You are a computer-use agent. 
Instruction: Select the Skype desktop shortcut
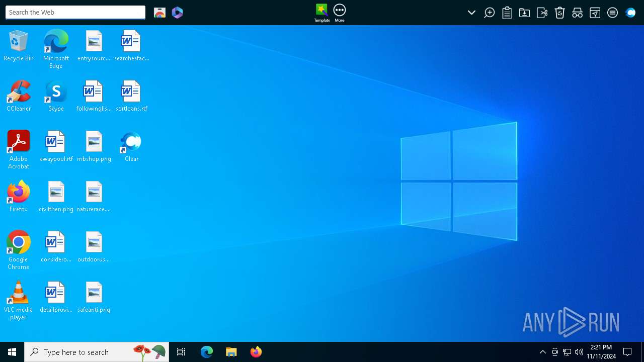click(x=56, y=96)
